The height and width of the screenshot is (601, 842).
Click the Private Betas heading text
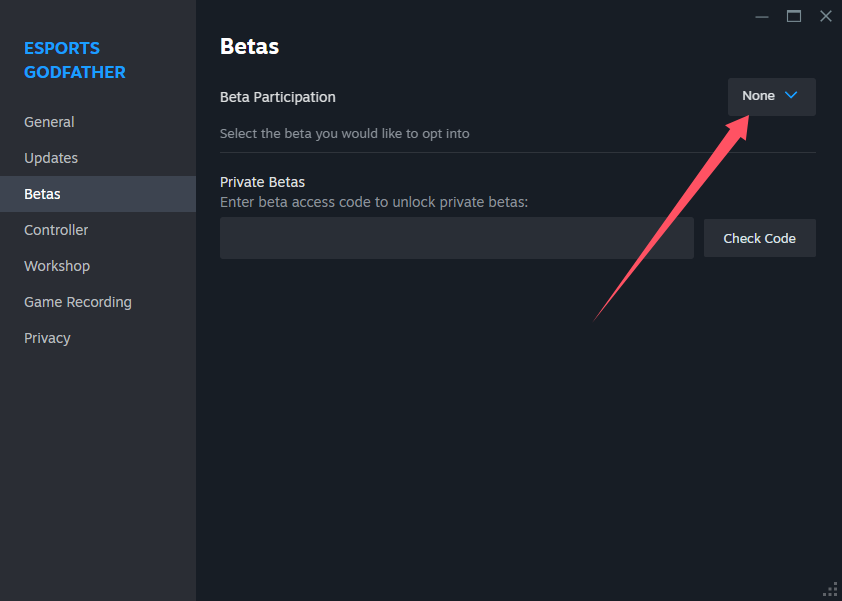pos(262,182)
